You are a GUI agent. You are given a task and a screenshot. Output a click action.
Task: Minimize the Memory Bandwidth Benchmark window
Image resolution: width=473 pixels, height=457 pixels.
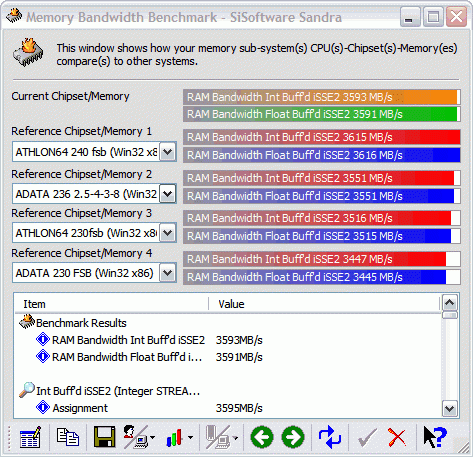coord(410,17)
